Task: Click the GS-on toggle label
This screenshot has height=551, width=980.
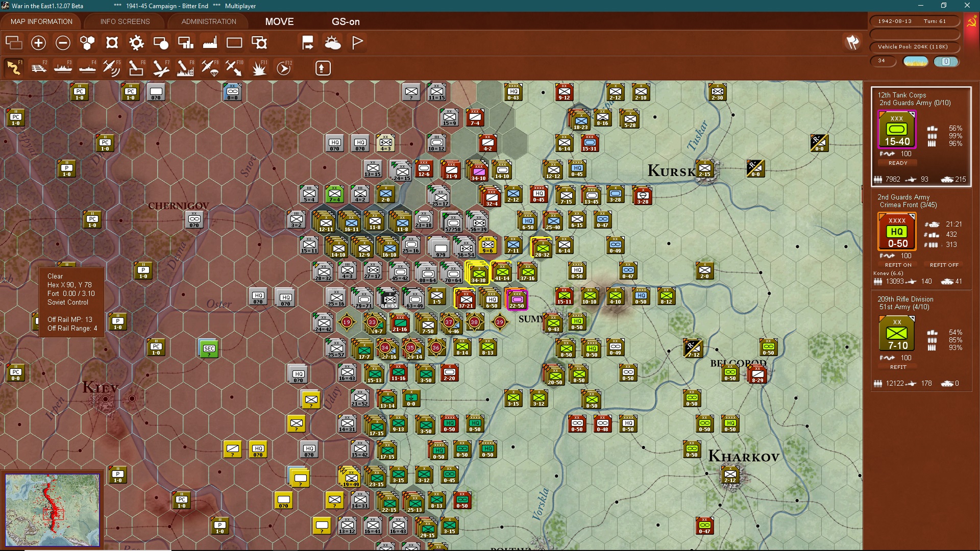Action: pyautogui.click(x=346, y=21)
